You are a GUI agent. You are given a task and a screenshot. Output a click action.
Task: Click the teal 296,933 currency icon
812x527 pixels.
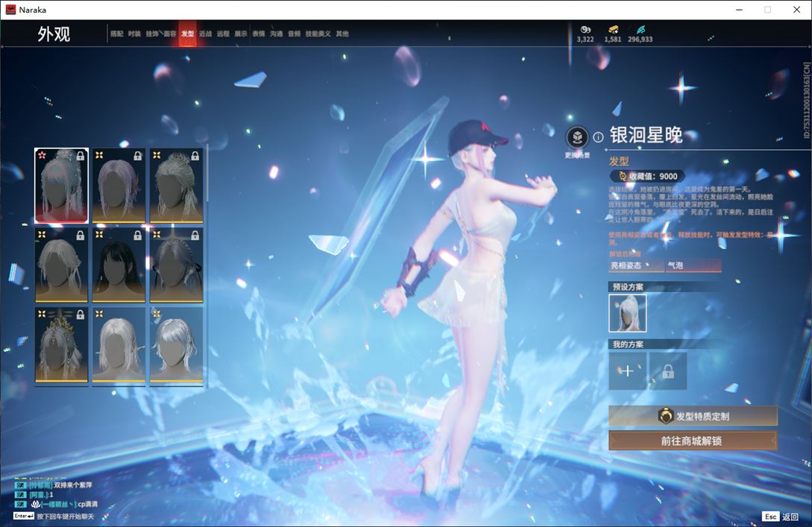641,30
